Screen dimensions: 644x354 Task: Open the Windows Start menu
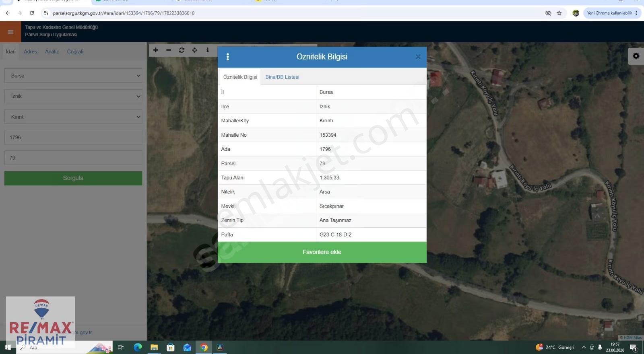coord(8,347)
